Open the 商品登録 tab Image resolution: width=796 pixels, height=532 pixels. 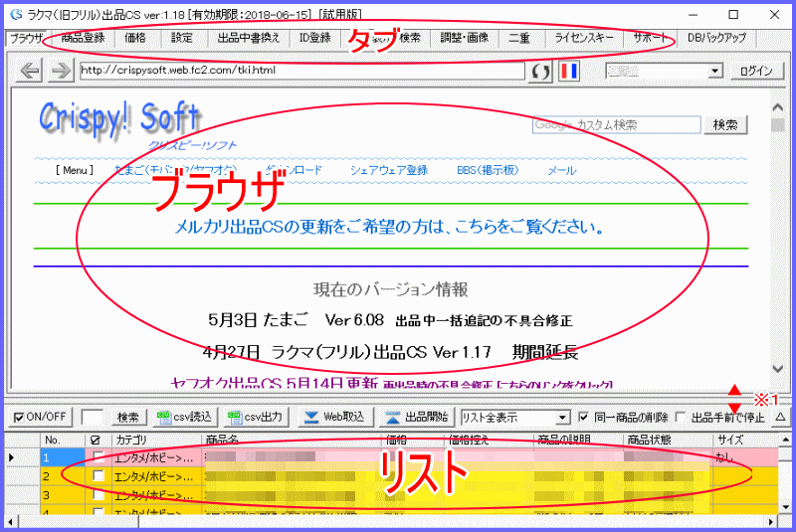(x=83, y=38)
